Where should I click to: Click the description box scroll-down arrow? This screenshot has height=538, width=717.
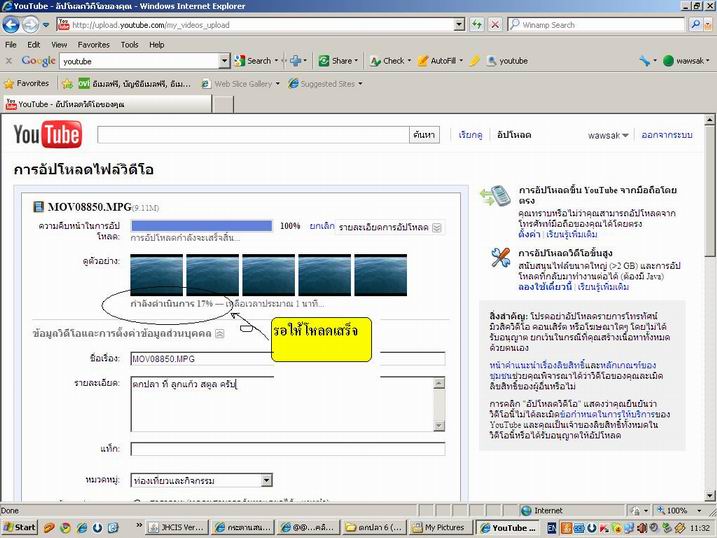439,426
